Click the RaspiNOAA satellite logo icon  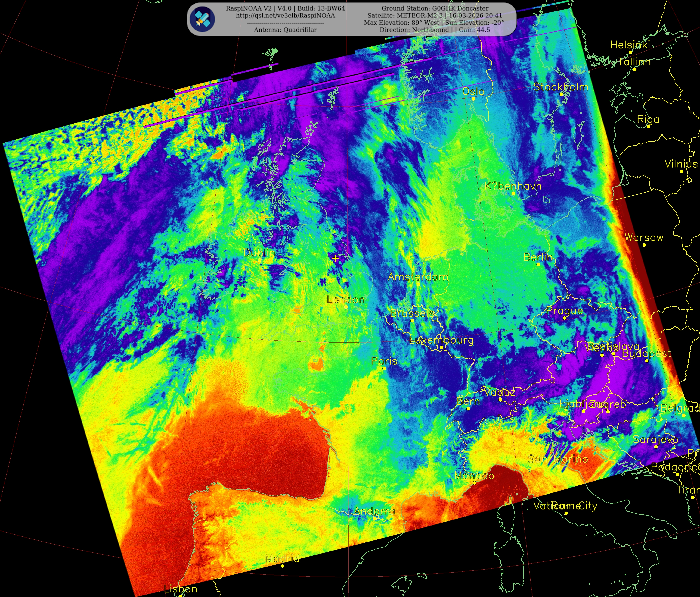coord(202,19)
